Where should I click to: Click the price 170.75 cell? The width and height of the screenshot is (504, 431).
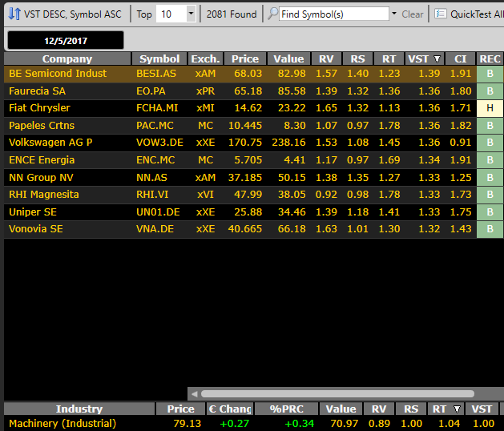click(245, 143)
